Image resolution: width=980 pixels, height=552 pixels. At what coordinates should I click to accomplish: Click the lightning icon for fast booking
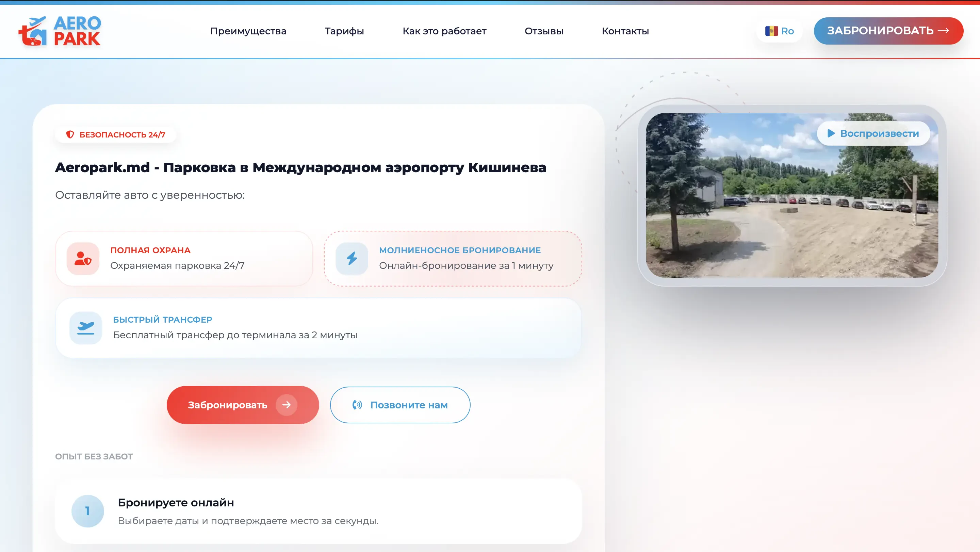pyautogui.click(x=352, y=258)
